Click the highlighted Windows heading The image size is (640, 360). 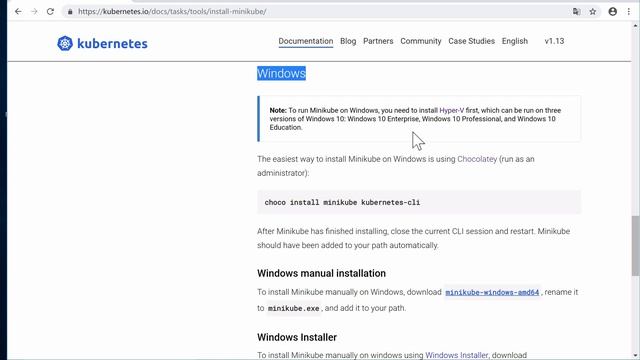281,73
